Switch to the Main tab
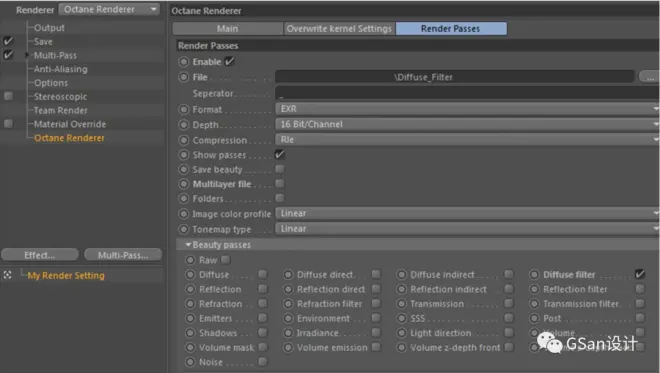Screen dimensions: 660x373 pyautogui.click(x=227, y=29)
